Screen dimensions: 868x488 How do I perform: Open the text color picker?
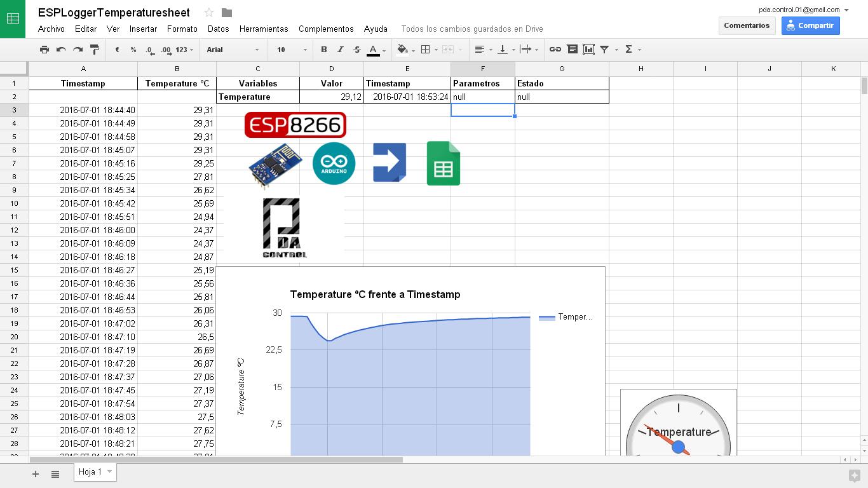[x=374, y=49]
